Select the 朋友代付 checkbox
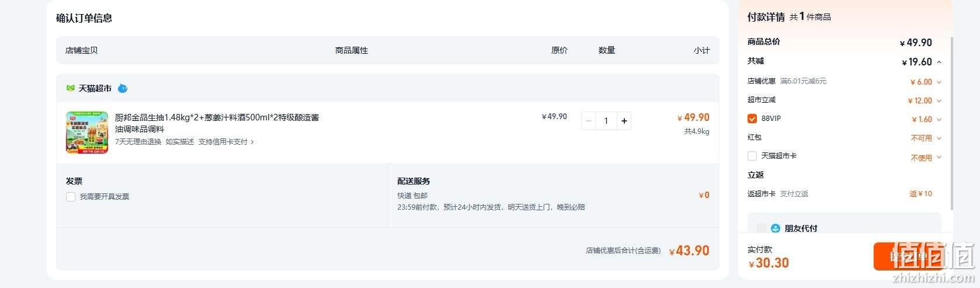This screenshot has height=288, width=980. (x=762, y=228)
